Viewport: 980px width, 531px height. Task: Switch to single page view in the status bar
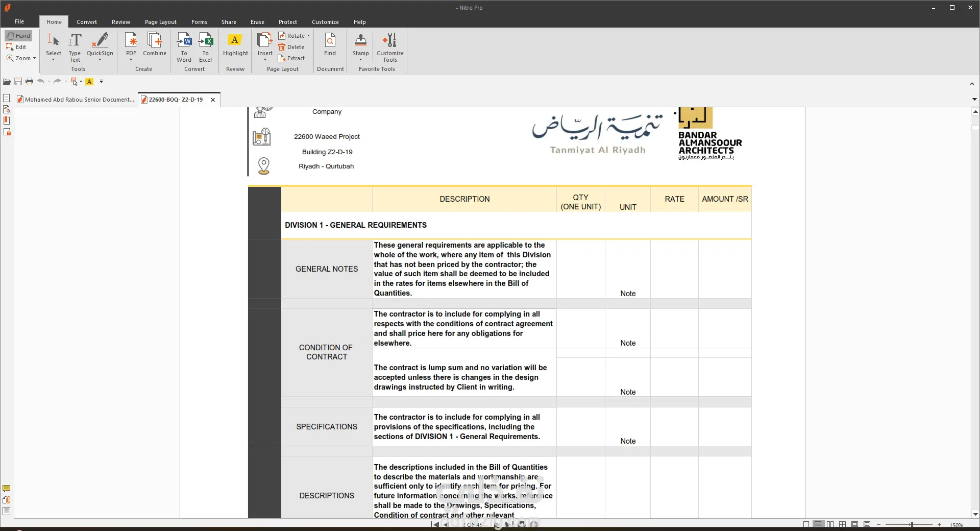coord(806,524)
